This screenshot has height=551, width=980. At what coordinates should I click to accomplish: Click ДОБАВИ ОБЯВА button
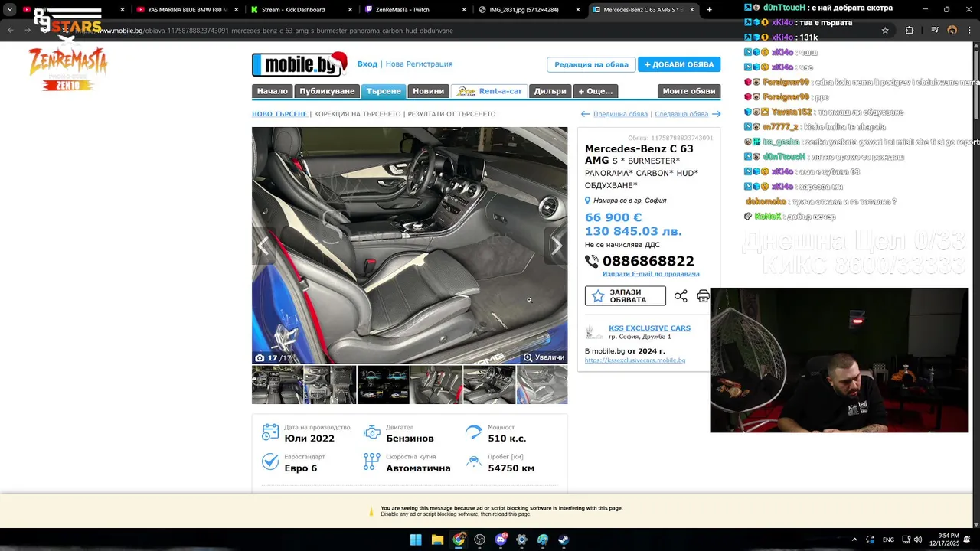[679, 65]
